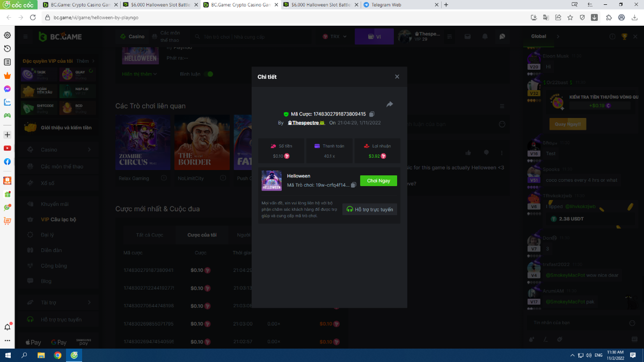The image size is (644, 362).
Task: Click the green Chơi Ngay button
Action: pyautogui.click(x=378, y=181)
